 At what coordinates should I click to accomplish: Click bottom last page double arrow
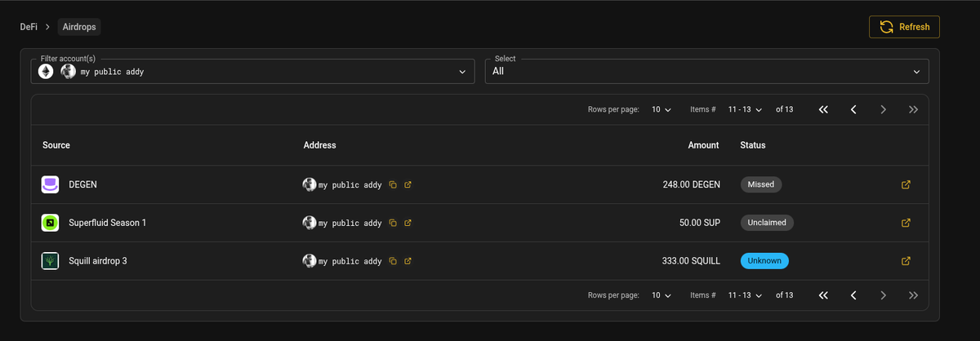click(913, 295)
